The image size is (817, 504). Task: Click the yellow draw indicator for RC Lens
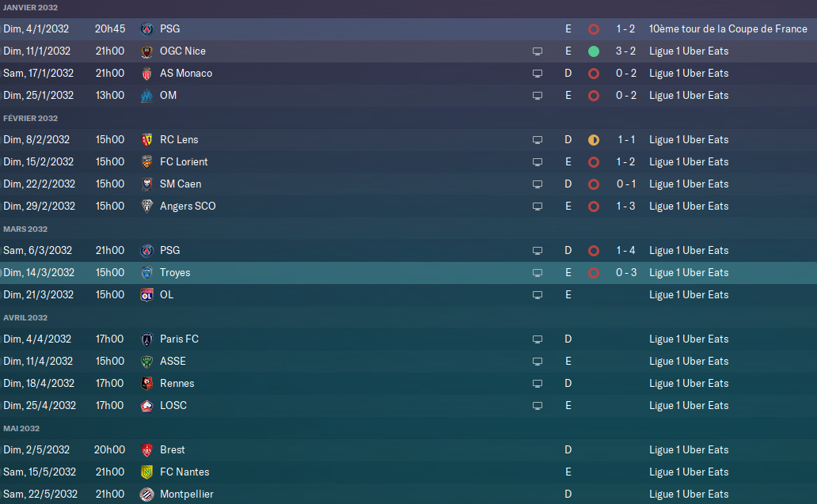pyautogui.click(x=594, y=140)
